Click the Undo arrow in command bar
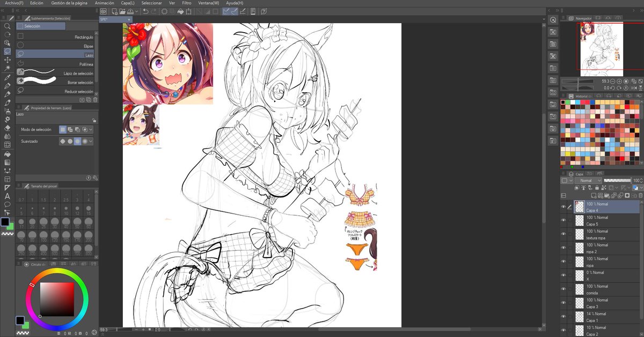 point(145,11)
